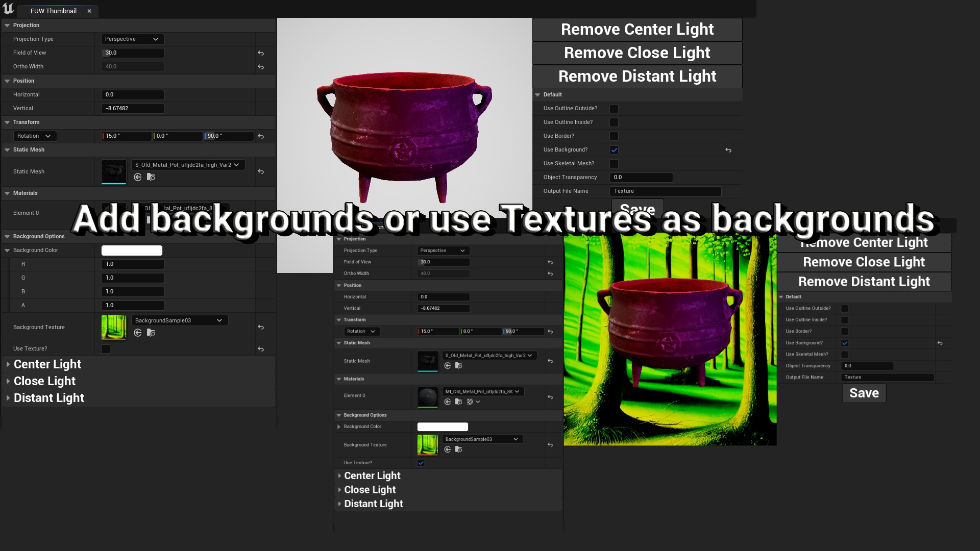
Task: Click the checkerboard icon under Element 0 material
Action: click(470, 402)
